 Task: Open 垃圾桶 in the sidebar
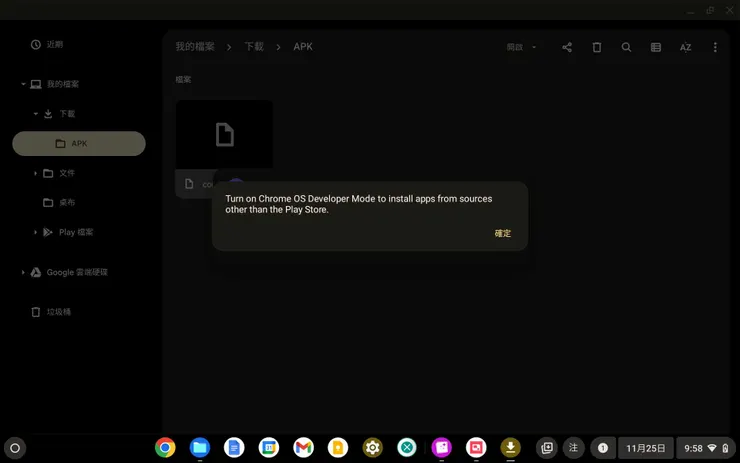pos(58,312)
